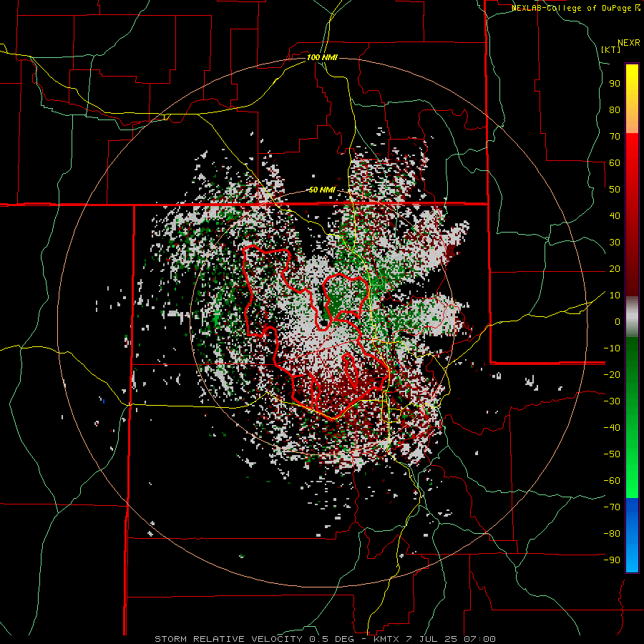
Task: Pick the -60 label on velocity scale
Action: coord(612,481)
